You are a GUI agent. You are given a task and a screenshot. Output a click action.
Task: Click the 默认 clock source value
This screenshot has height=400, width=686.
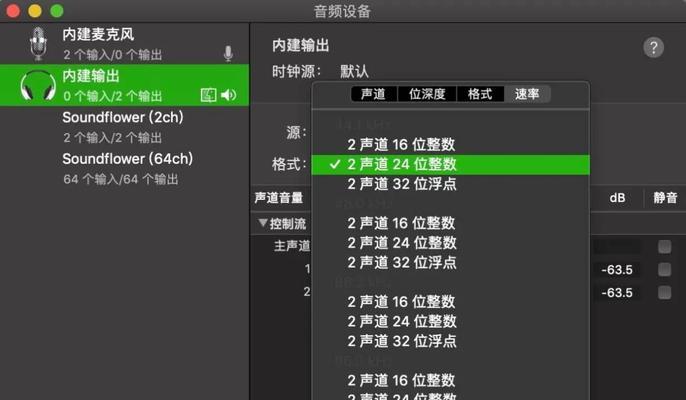(354, 71)
